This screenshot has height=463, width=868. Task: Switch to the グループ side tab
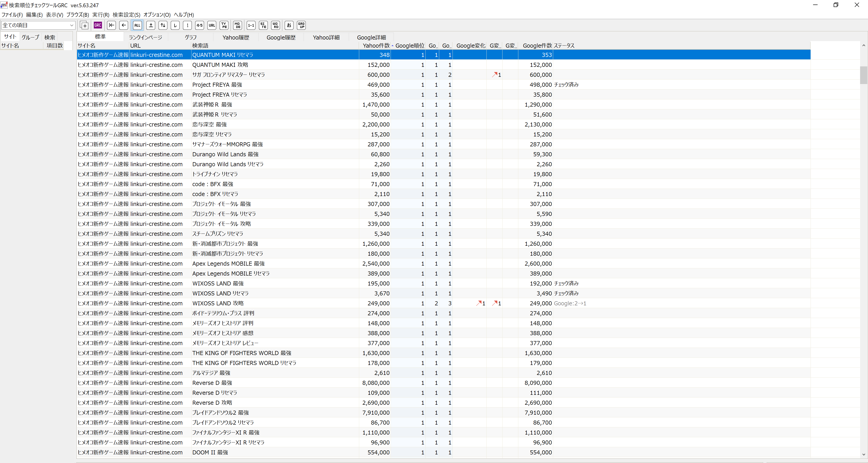click(30, 37)
